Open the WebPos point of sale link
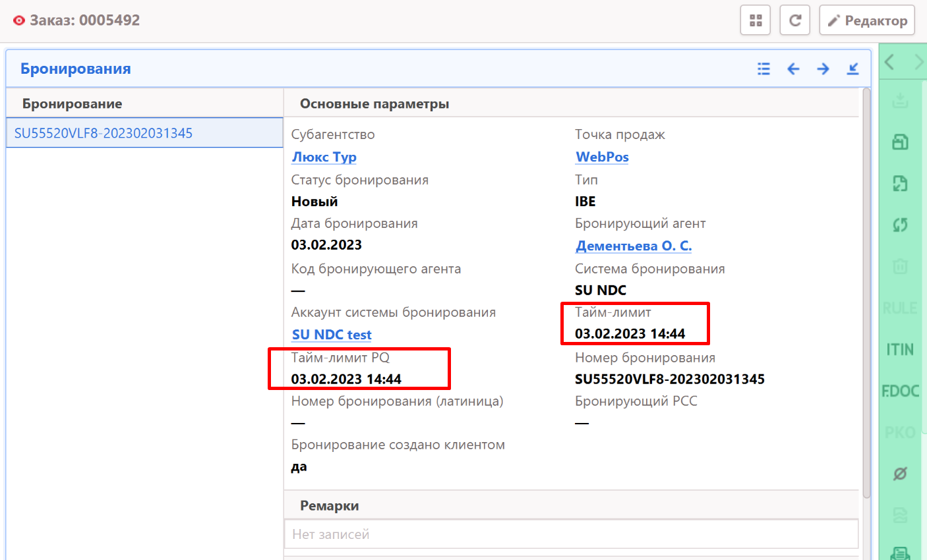The height and width of the screenshot is (560, 927). [x=602, y=157]
